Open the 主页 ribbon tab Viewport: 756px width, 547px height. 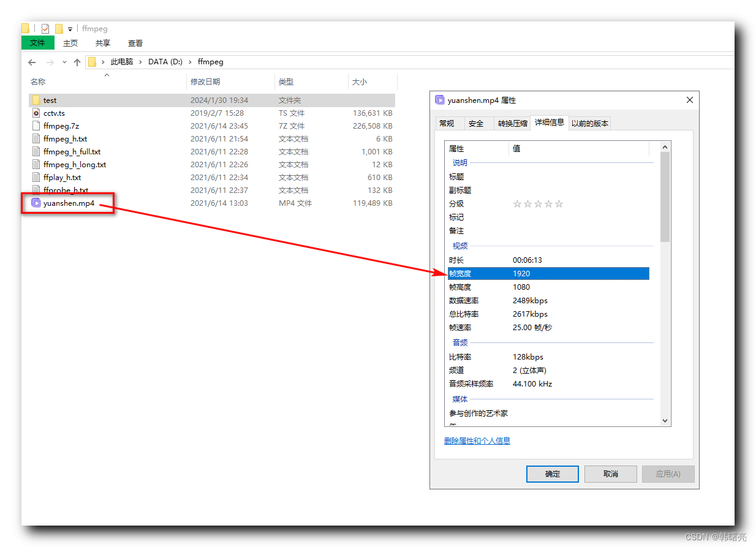click(x=70, y=43)
